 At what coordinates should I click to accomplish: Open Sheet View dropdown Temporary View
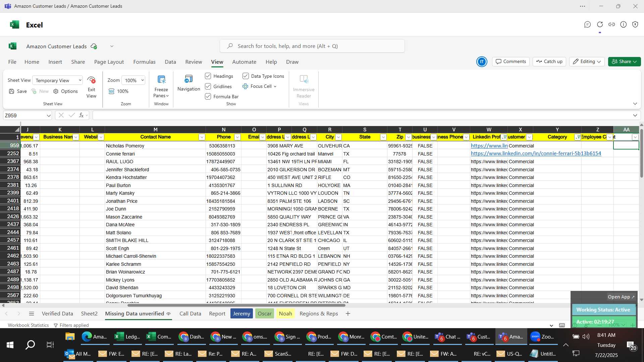click(58, 80)
